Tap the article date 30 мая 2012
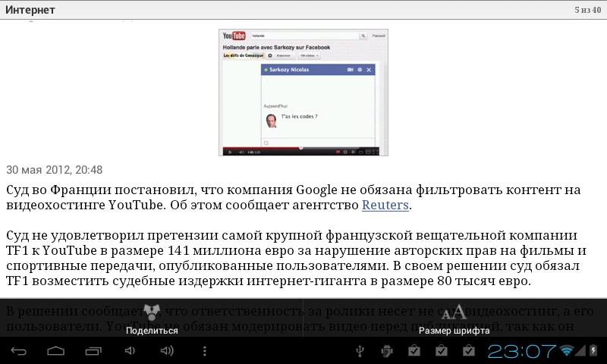 pos(55,170)
